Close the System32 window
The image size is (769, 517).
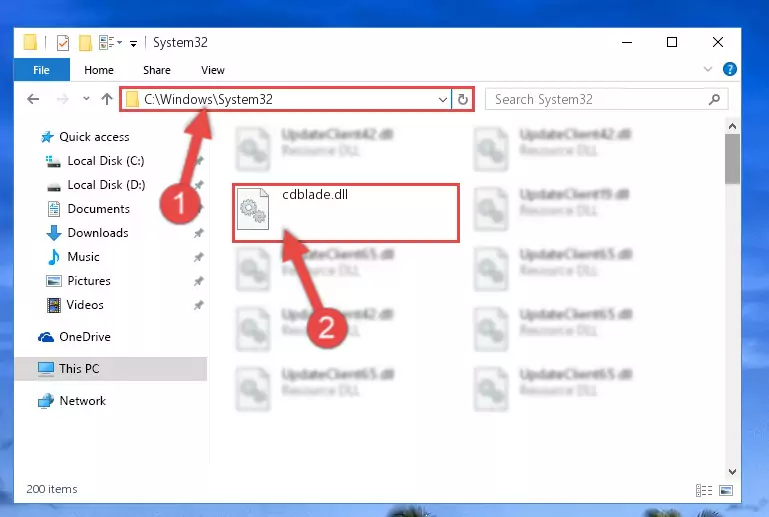718,43
